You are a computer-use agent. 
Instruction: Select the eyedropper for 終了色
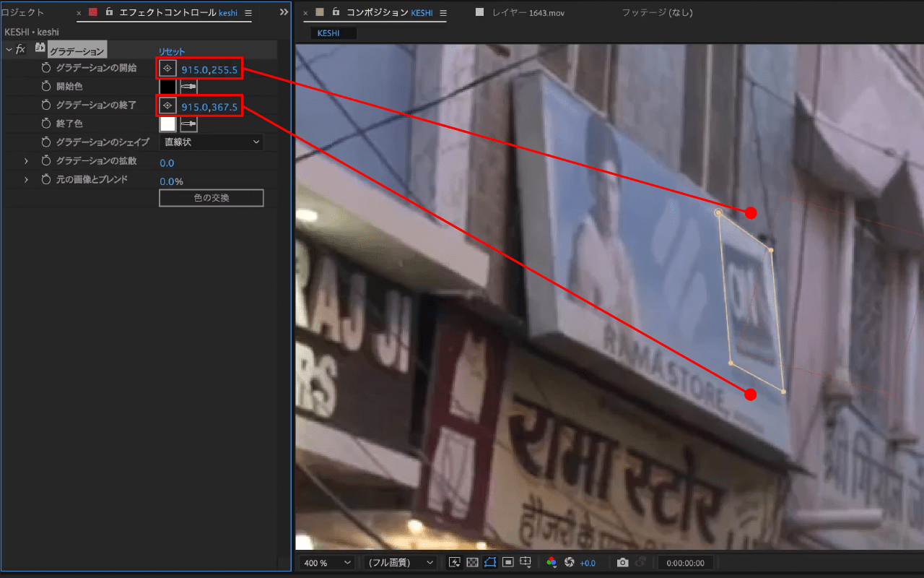coord(188,124)
